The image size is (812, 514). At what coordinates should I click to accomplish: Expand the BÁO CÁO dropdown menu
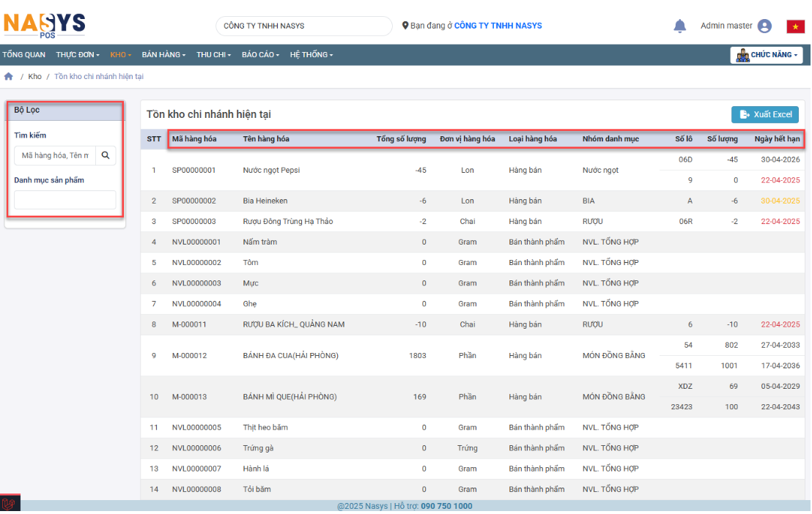pos(262,55)
